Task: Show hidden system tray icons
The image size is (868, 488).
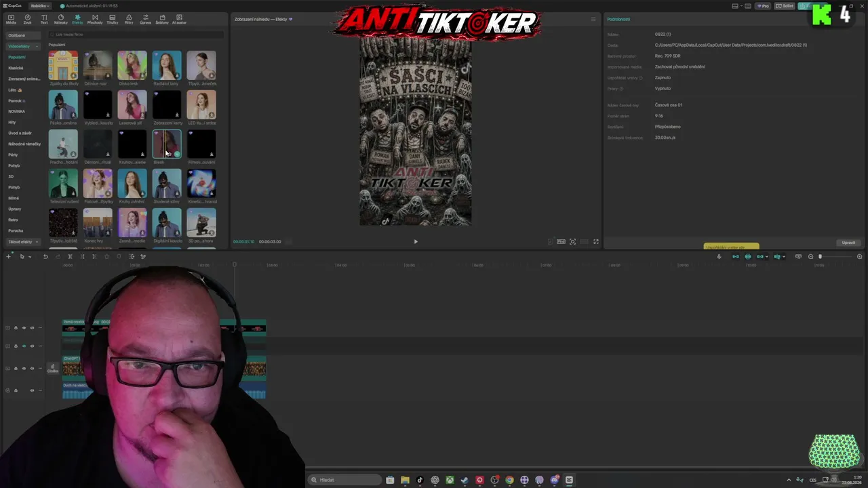Action: tap(789, 480)
